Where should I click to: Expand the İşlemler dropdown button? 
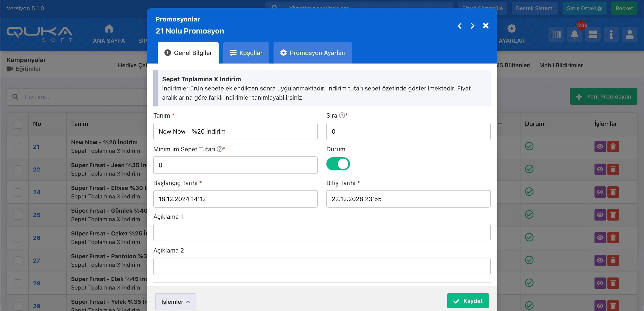175,302
